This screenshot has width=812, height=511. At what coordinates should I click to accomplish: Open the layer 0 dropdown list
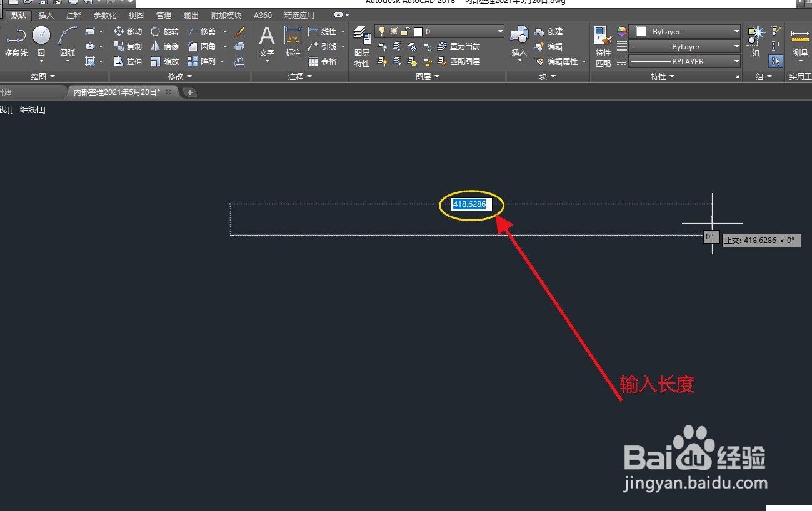[500, 31]
